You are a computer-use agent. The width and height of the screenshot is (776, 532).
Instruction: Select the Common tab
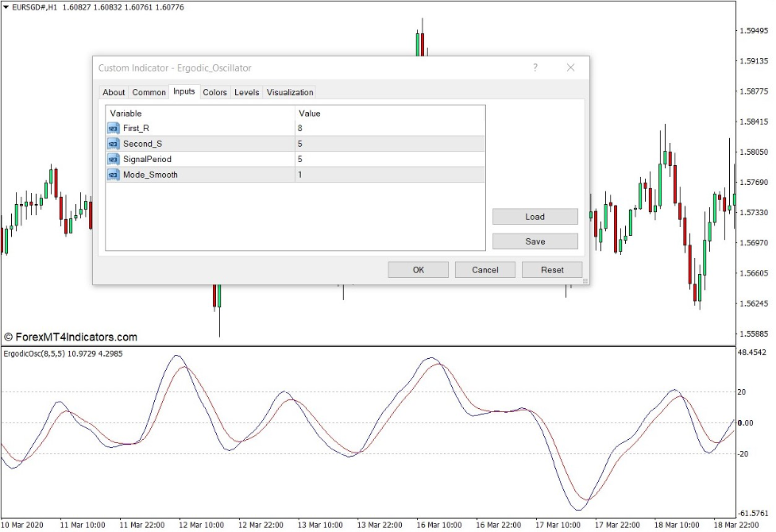(149, 91)
